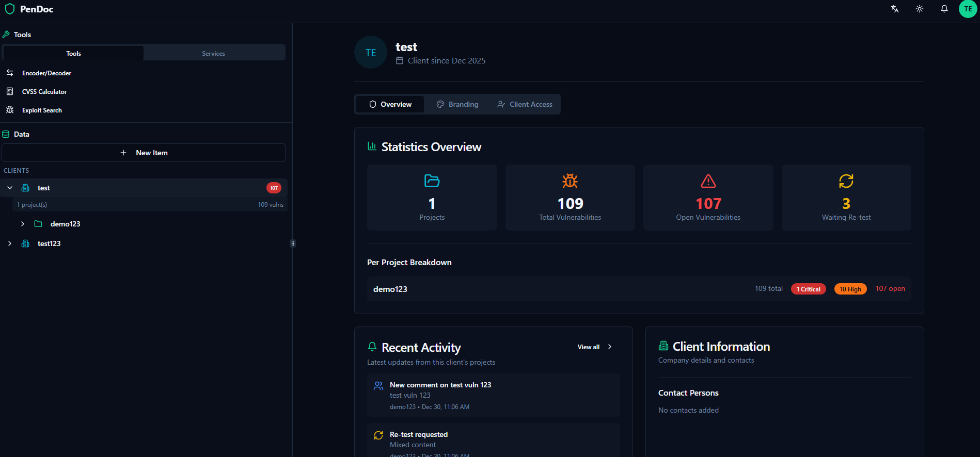980x457 pixels.
Task: Open the Projects statistics card
Action: pos(432,198)
